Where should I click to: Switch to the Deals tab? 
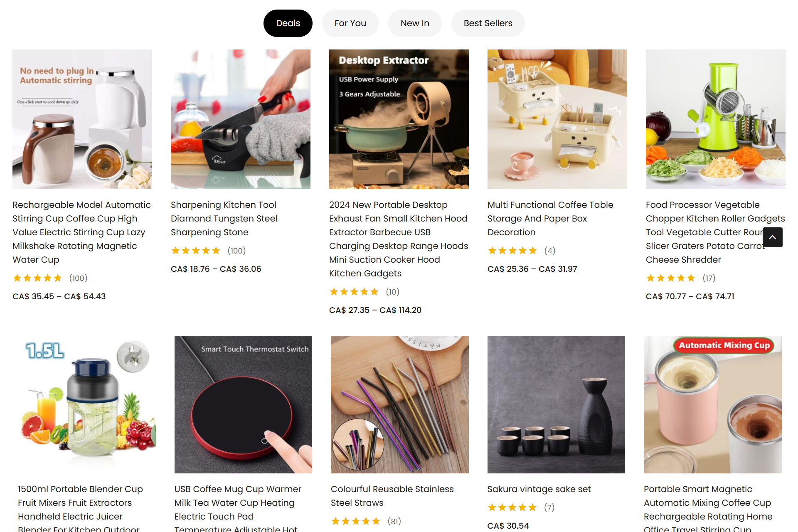[288, 23]
